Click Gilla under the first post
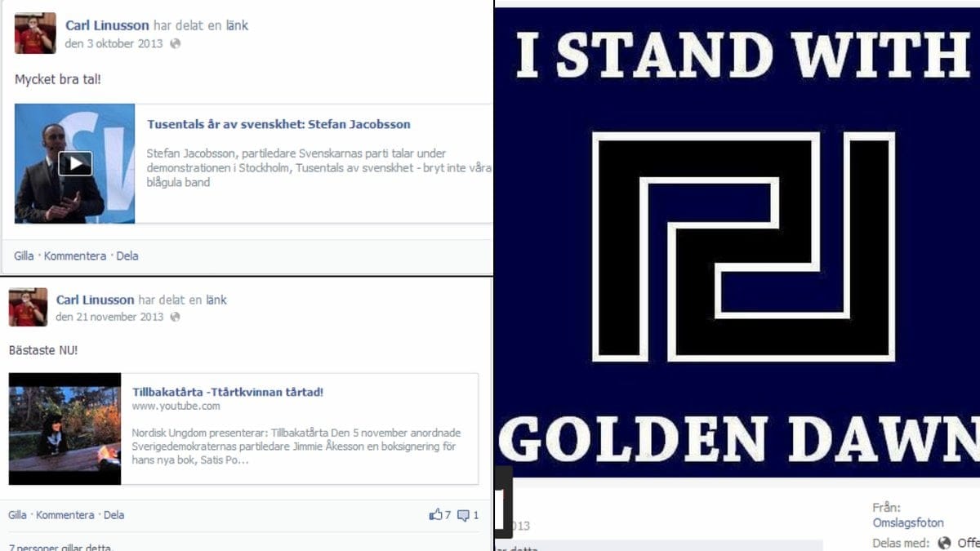The width and height of the screenshot is (980, 551). pos(24,256)
